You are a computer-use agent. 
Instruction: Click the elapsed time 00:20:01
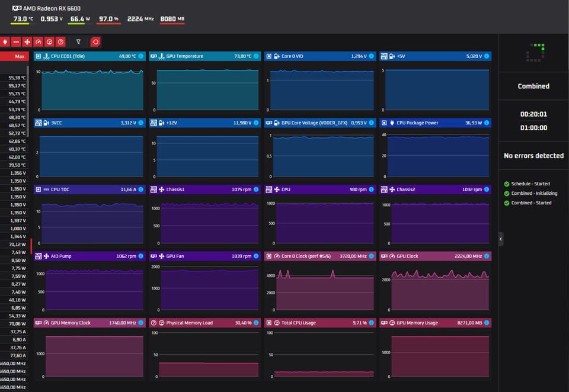[x=533, y=114]
